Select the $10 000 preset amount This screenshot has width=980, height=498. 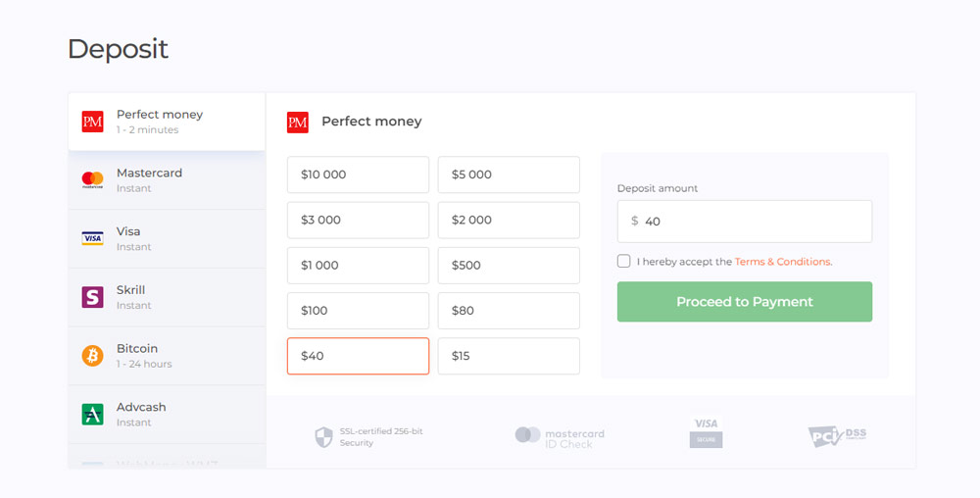[358, 174]
